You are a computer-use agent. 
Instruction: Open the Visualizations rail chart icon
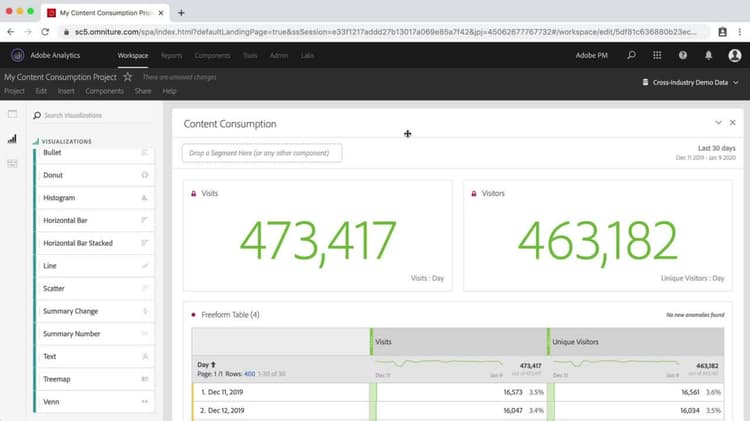tap(12, 139)
